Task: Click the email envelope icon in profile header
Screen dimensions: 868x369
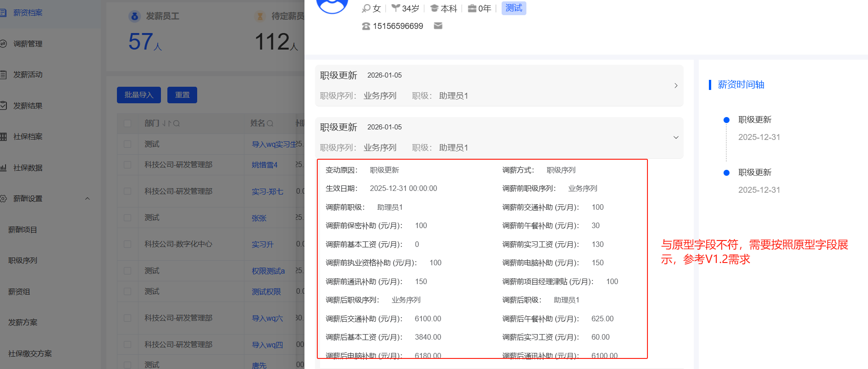Action: 438,26
